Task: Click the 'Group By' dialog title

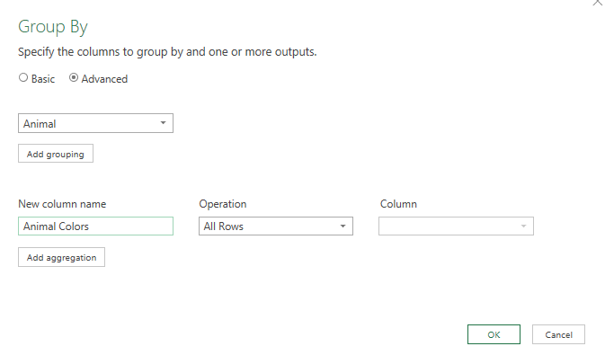Action: [53, 27]
